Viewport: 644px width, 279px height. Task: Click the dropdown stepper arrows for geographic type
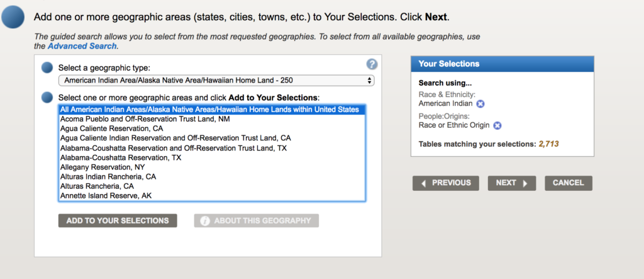click(x=369, y=81)
